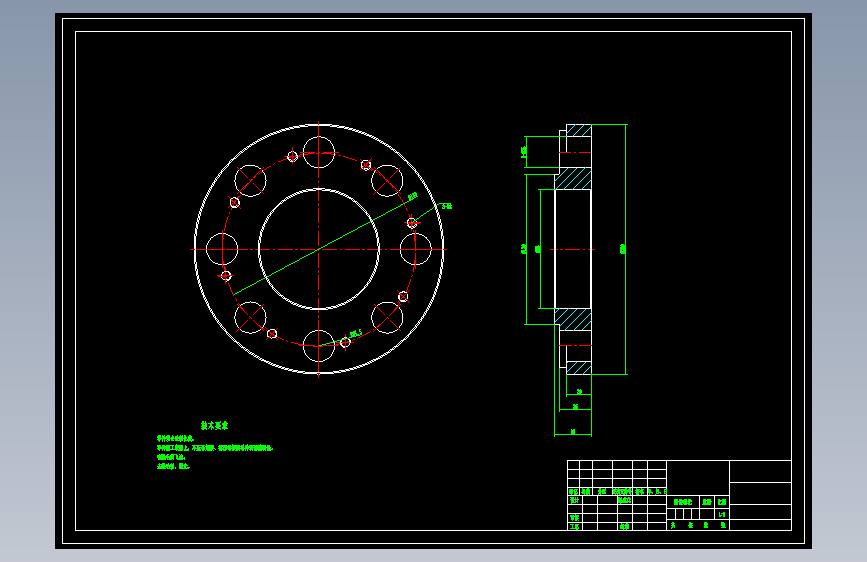Select the 批准 cell in title block

624,526
